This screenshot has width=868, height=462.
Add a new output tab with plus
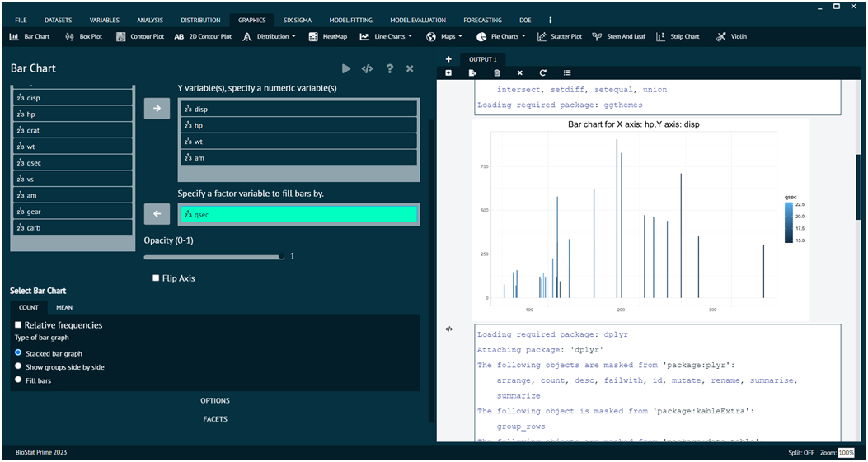click(448, 59)
